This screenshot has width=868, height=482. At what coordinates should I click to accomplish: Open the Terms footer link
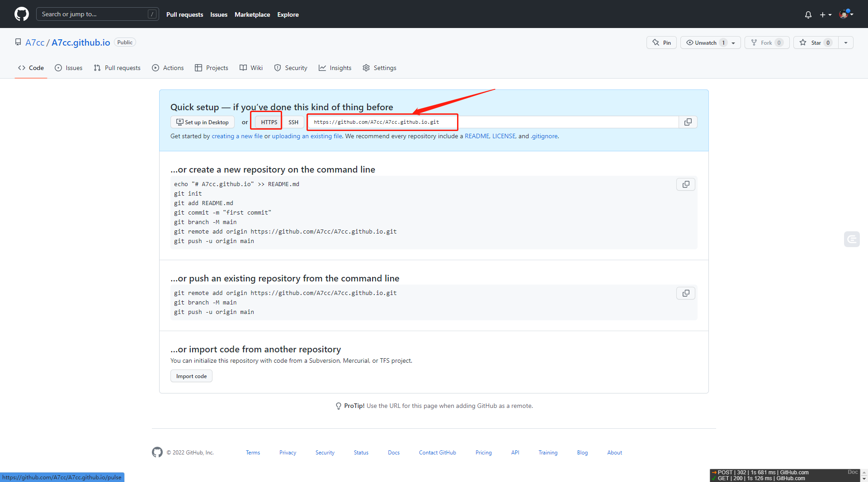pos(253,453)
